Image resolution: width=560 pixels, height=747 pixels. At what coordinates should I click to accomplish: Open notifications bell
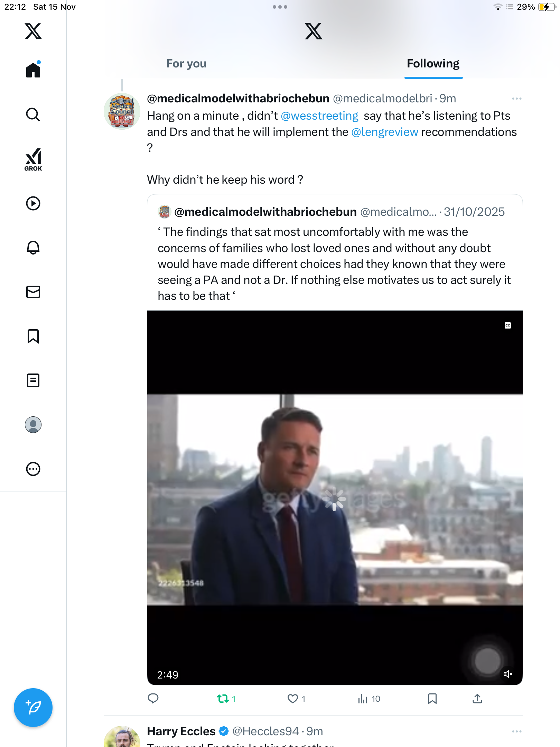33,248
